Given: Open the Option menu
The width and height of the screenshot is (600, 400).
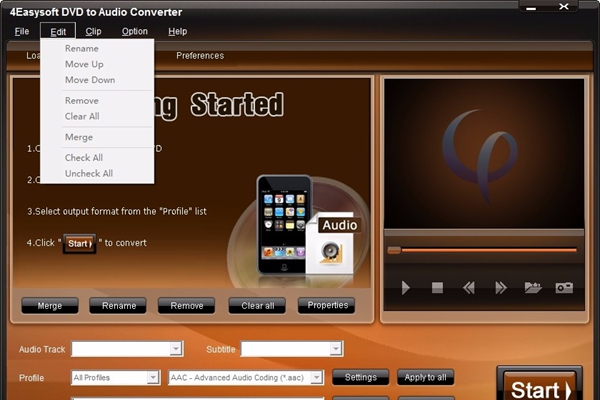Looking at the screenshot, I should pos(135,31).
